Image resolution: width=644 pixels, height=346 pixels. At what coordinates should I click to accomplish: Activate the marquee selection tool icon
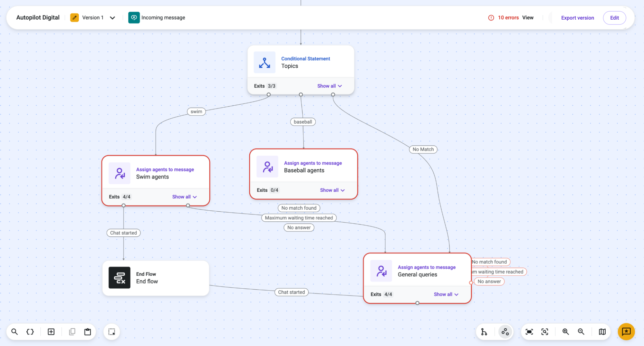(x=112, y=332)
